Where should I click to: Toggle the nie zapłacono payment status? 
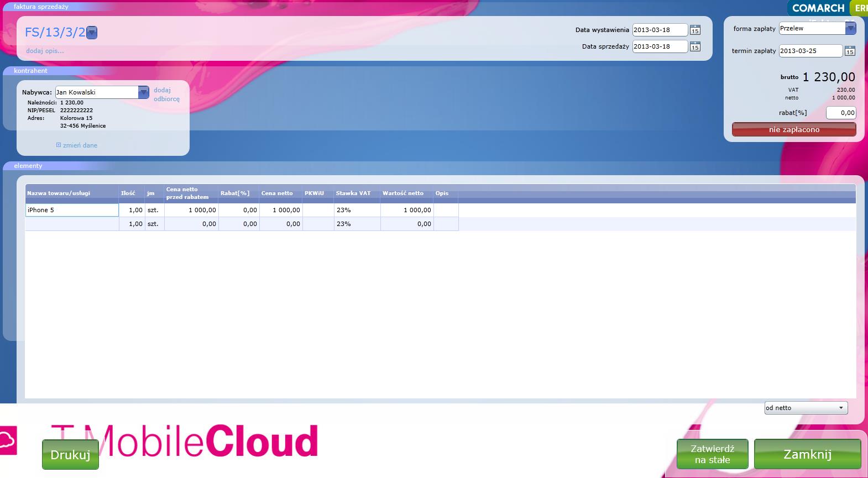click(794, 129)
